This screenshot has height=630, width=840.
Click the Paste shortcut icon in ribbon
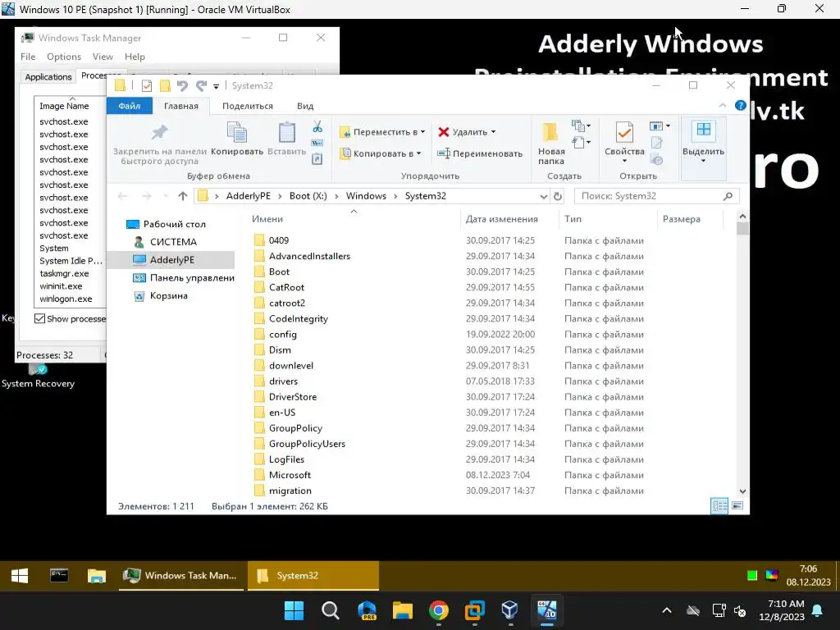tap(317, 159)
